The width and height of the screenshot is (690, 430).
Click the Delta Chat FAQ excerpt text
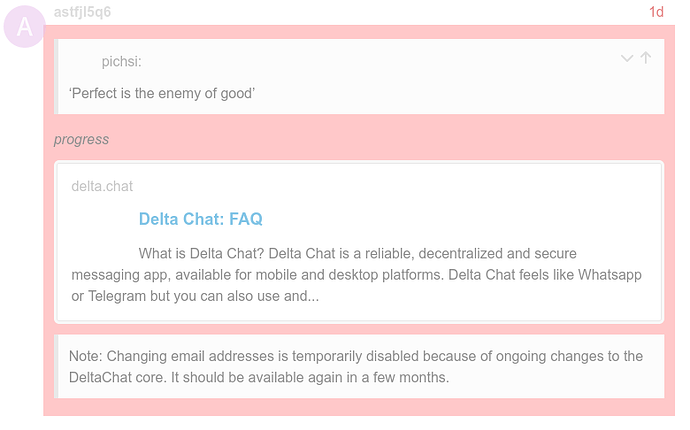coord(356,275)
